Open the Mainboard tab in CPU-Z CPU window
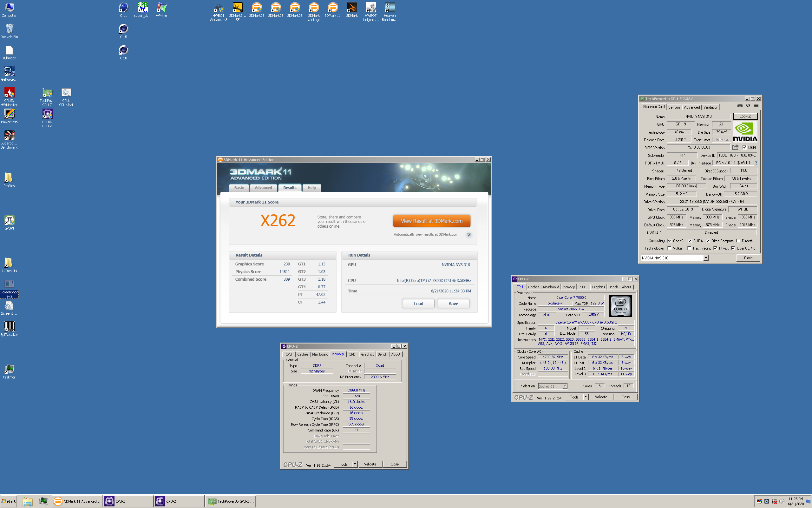Image resolution: width=812 pixels, height=508 pixels. [x=551, y=287]
